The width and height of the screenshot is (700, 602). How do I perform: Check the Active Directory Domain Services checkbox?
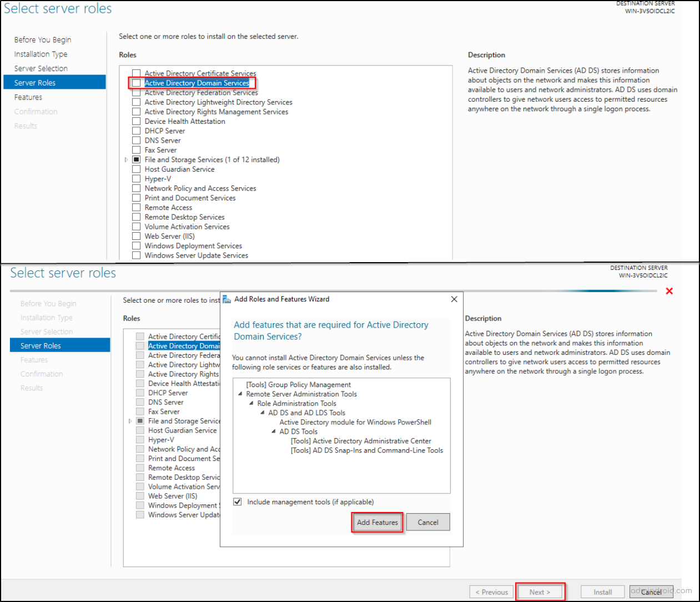(x=136, y=83)
